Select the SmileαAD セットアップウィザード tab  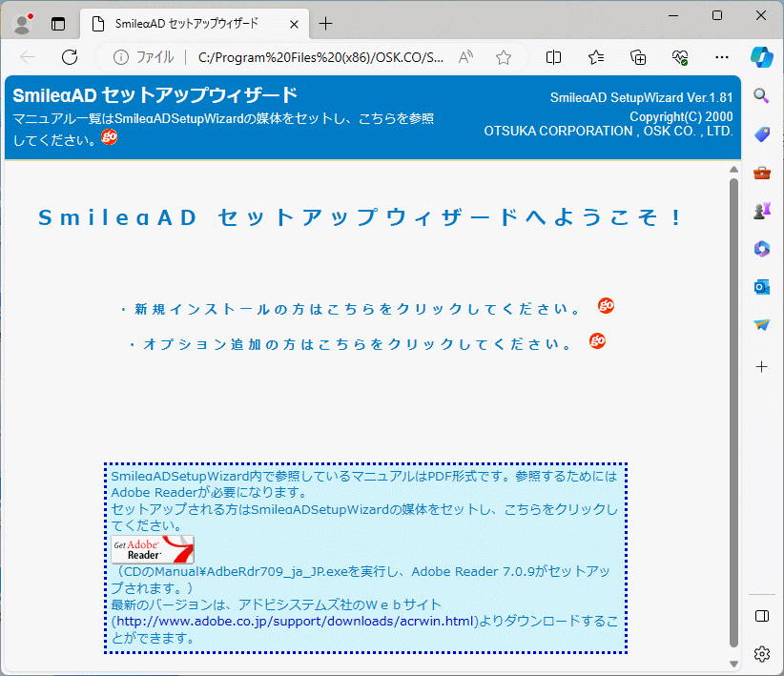point(194,24)
